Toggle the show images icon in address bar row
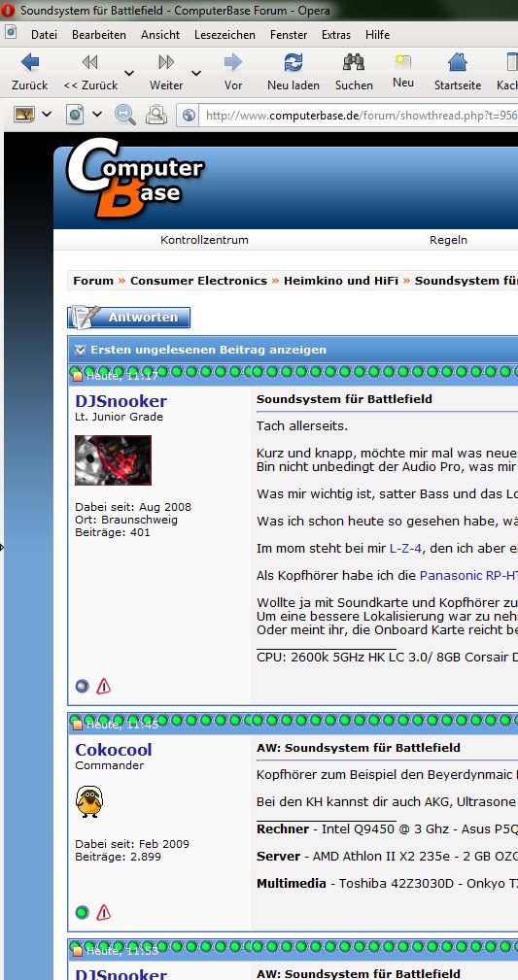Screen dimensions: 518x980 point(23,115)
